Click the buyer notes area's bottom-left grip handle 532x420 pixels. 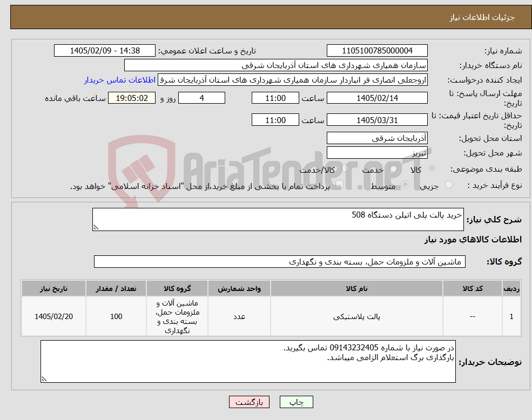pyautogui.click(x=44, y=380)
